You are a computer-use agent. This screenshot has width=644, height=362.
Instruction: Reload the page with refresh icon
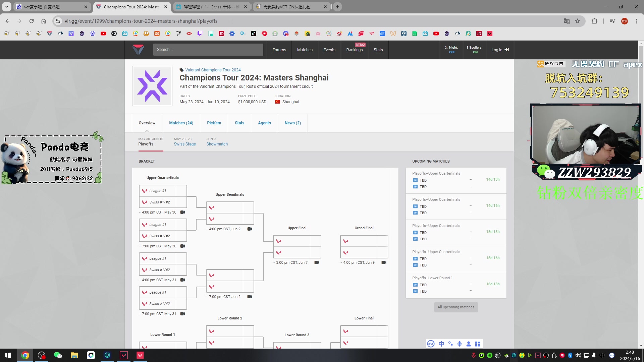point(32,21)
